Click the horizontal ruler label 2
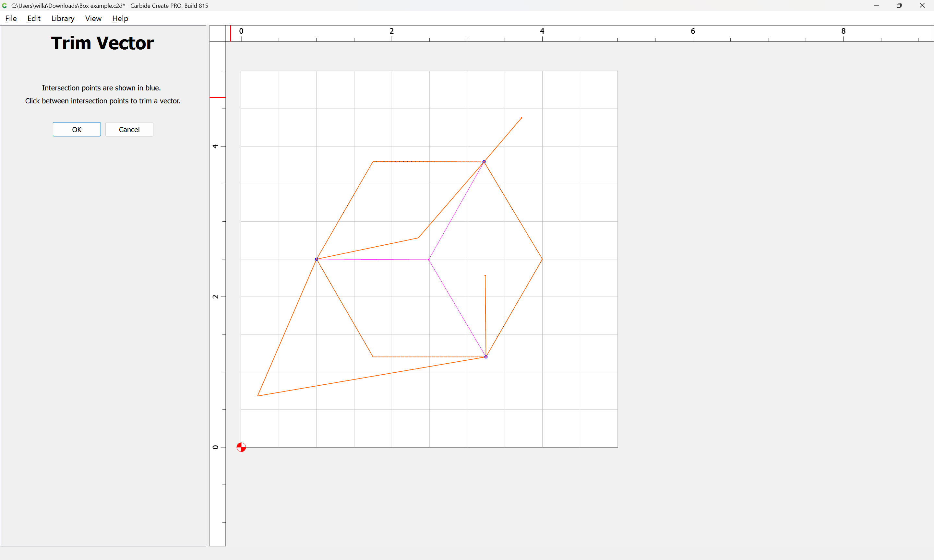 [x=391, y=31]
